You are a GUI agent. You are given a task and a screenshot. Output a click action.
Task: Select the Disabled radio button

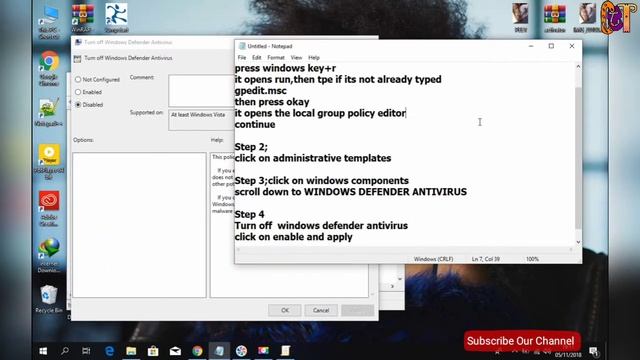[78, 105]
